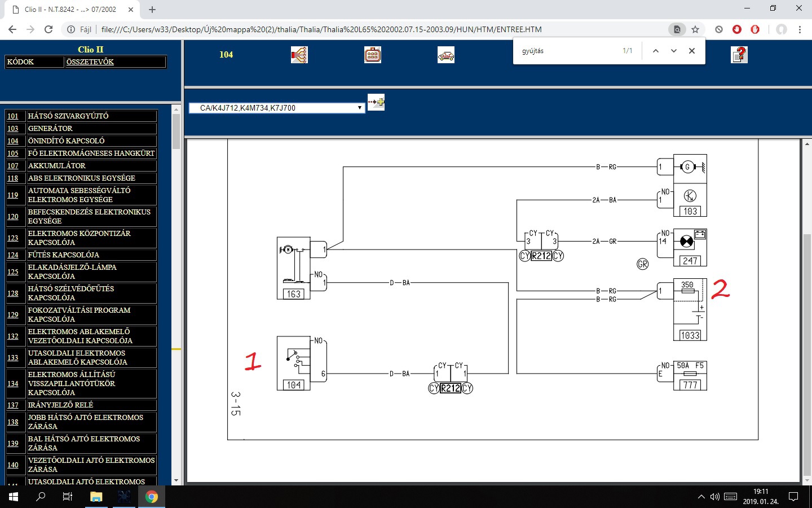Select the GENERÁTOR row text
The image size is (812, 508).
pyautogui.click(x=50, y=129)
